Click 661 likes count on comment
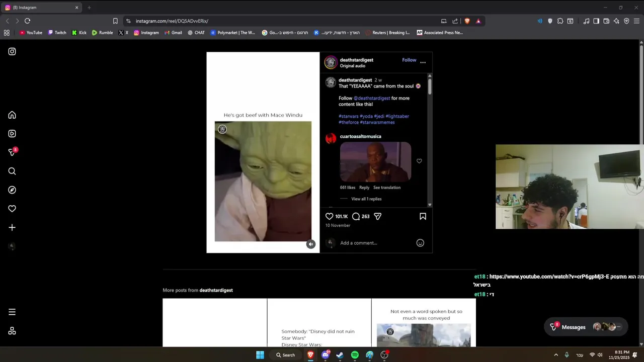This screenshot has width=644, height=362. [348, 188]
